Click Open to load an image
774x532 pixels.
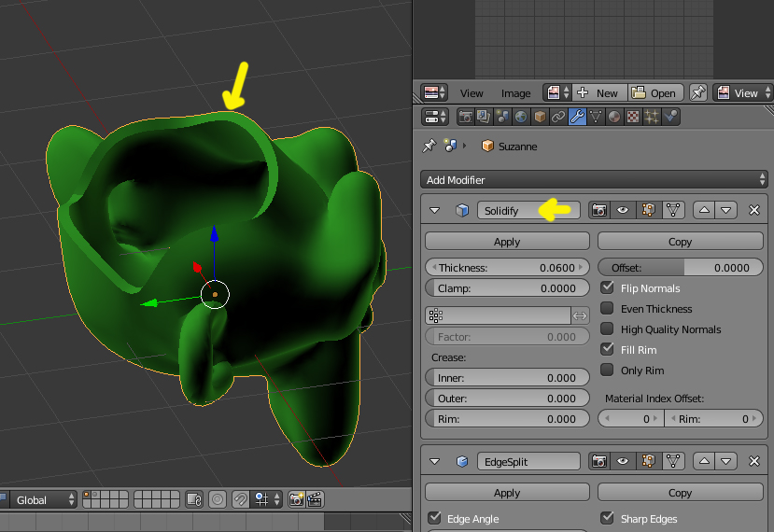tap(655, 92)
